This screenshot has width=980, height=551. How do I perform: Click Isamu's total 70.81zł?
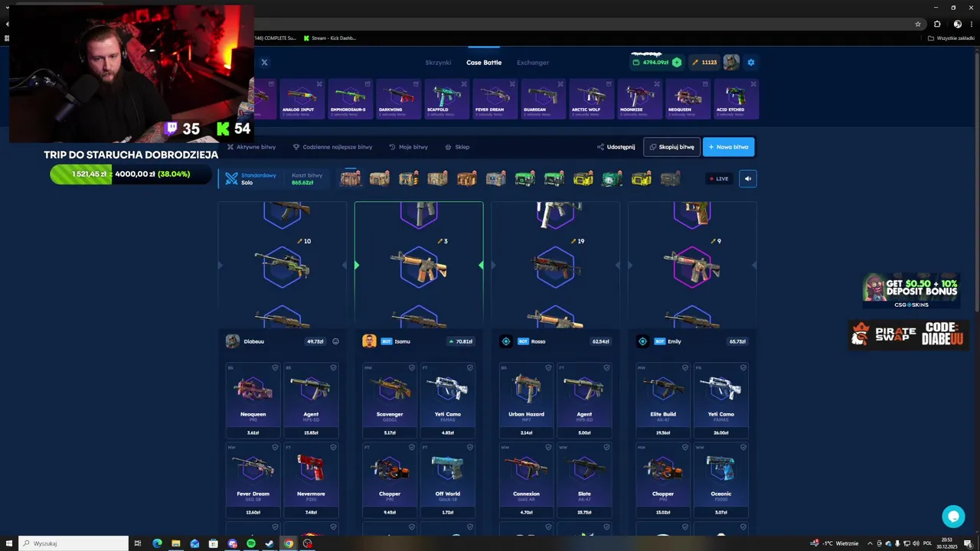462,341
